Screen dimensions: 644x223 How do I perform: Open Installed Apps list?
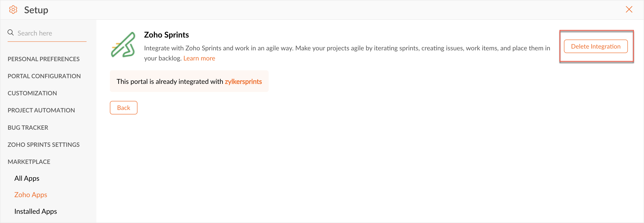pos(35,211)
